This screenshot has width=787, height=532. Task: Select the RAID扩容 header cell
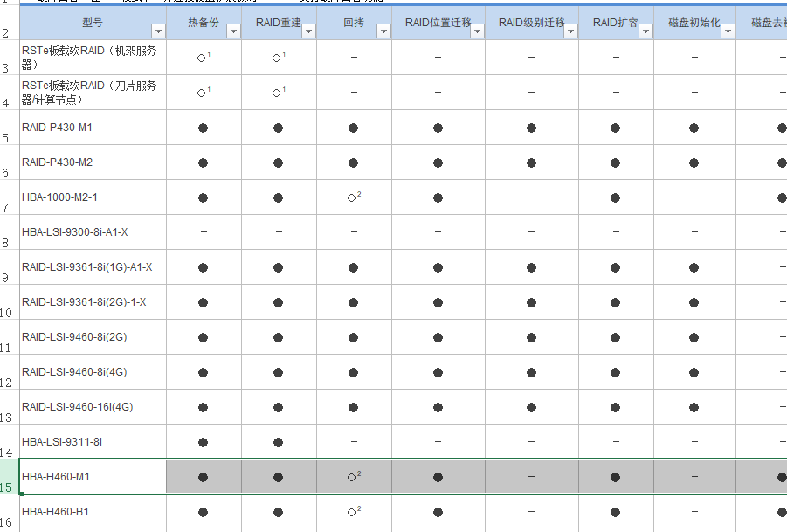[617, 23]
